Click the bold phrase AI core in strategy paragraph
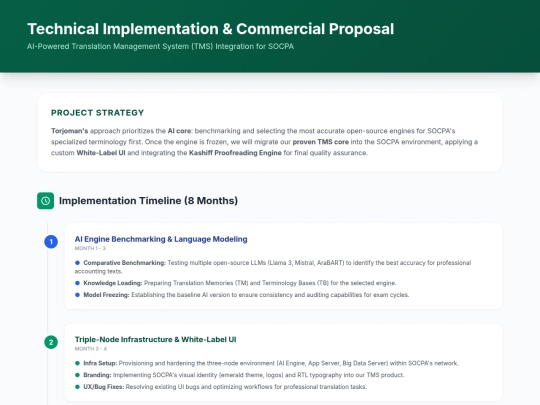The image size is (540, 405). (x=180, y=131)
